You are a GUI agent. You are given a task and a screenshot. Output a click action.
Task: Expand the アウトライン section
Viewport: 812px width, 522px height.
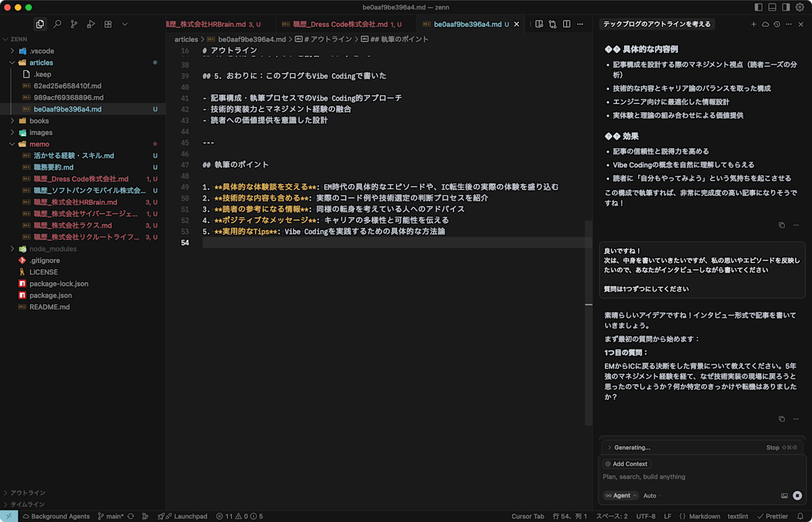tap(83, 493)
